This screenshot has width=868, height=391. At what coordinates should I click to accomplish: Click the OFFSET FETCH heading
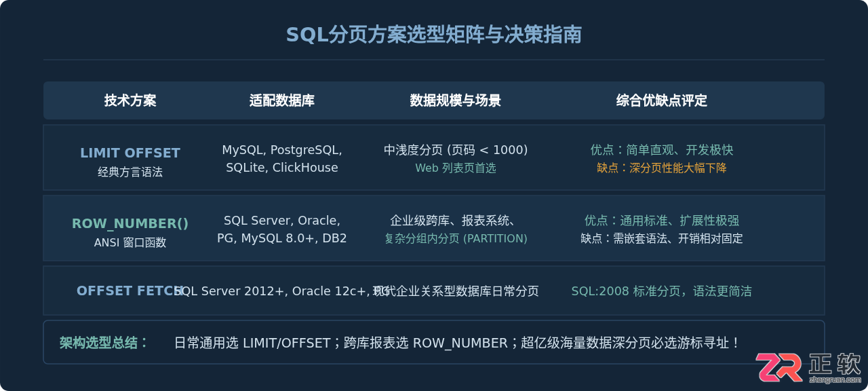coord(130,291)
